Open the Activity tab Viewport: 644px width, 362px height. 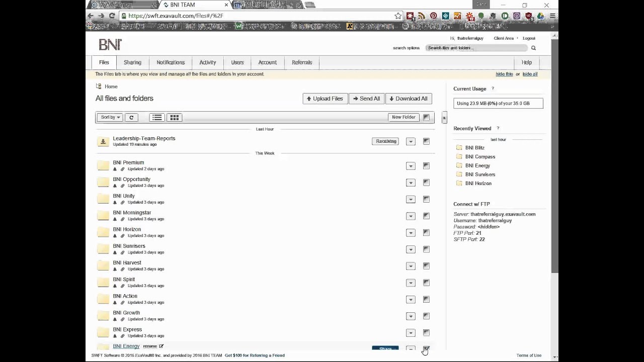tap(207, 62)
